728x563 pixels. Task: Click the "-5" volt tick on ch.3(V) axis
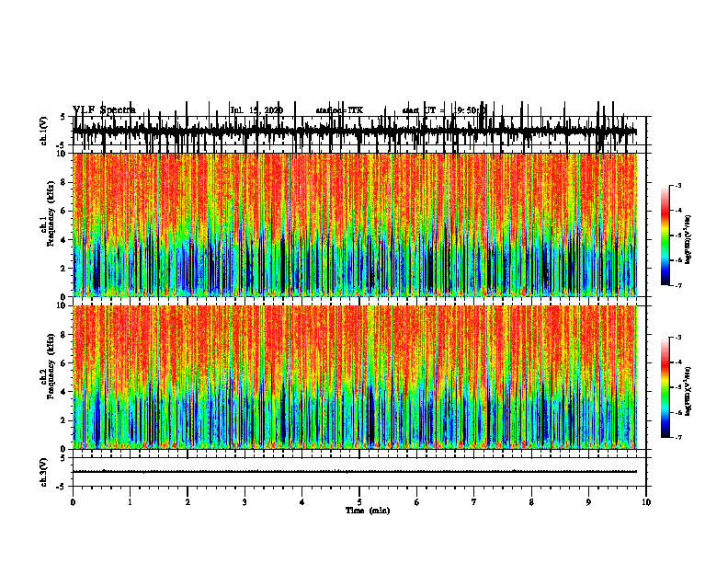point(62,487)
